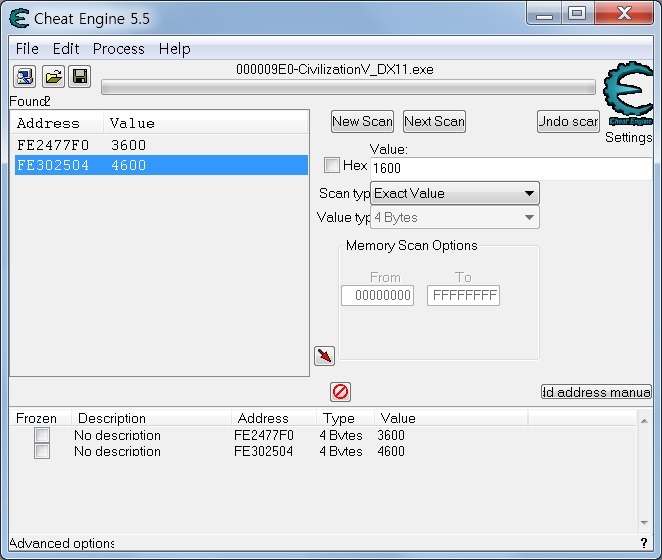Click address FE302504 in the address table
662x560 pixels.
point(264,451)
